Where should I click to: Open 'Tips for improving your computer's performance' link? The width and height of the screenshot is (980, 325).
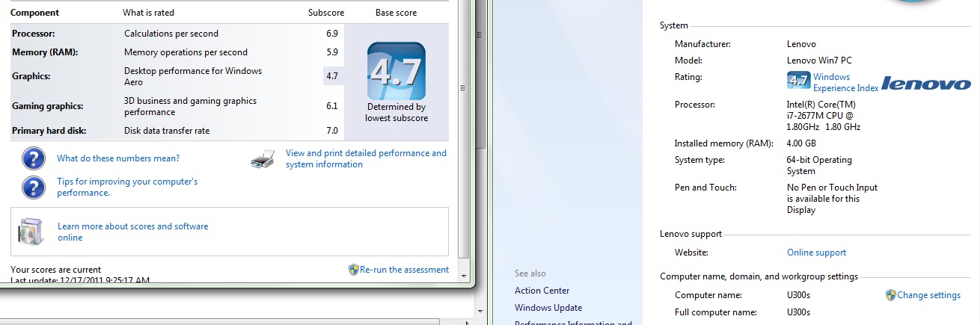[127, 187]
